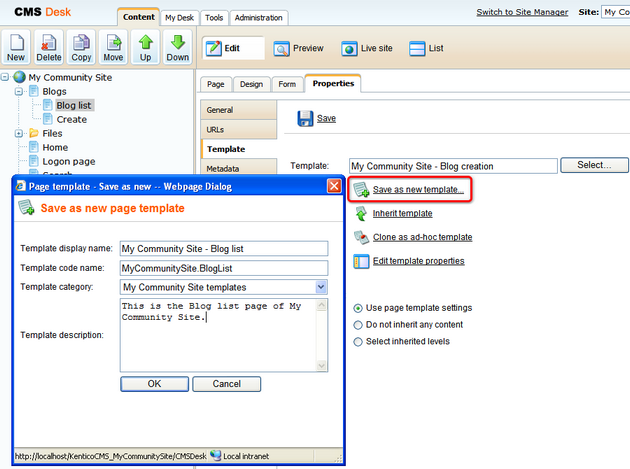
Task: Click the Save link
Action: 326,119
